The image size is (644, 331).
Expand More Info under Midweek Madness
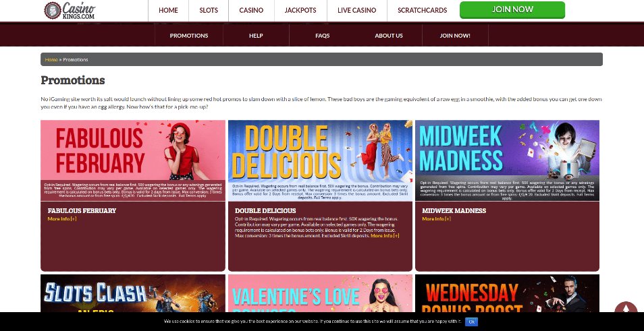tap(437, 218)
